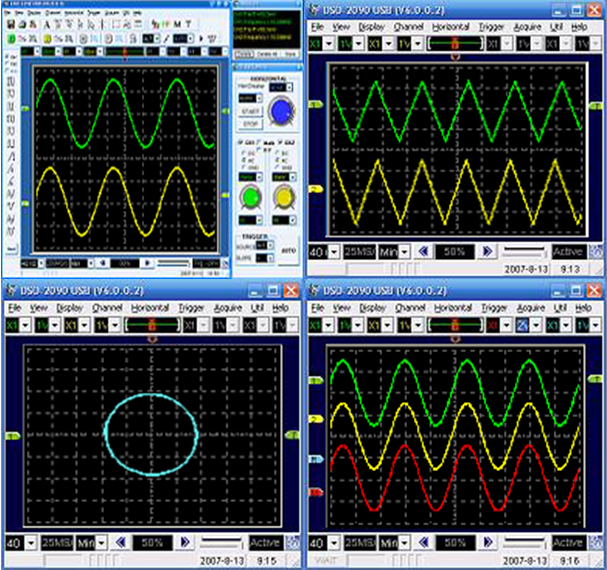
Task: Open the Display menu in the ellipse window
Action: (x=70, y=308)
